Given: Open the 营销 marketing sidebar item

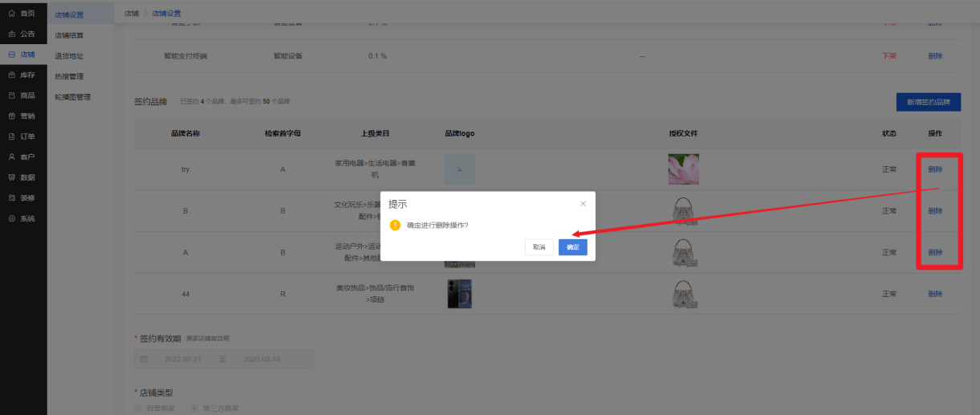Looking at the screenshot, I should [x=22, y=116].
